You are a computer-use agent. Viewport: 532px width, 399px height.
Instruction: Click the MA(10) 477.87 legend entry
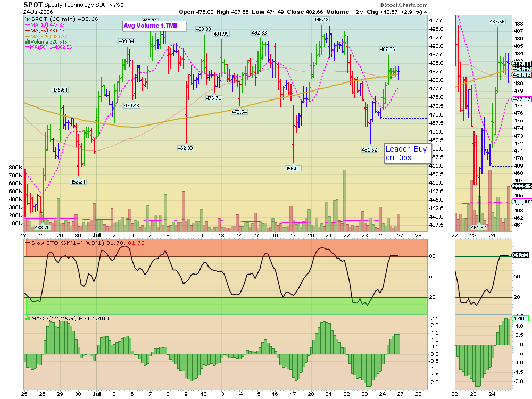(45, 25)
